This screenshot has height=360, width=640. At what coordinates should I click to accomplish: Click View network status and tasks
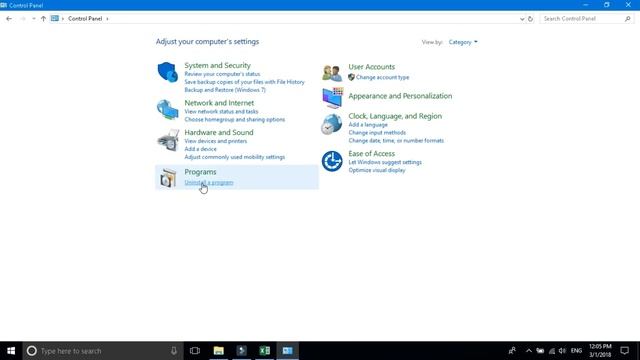point(221,111)
